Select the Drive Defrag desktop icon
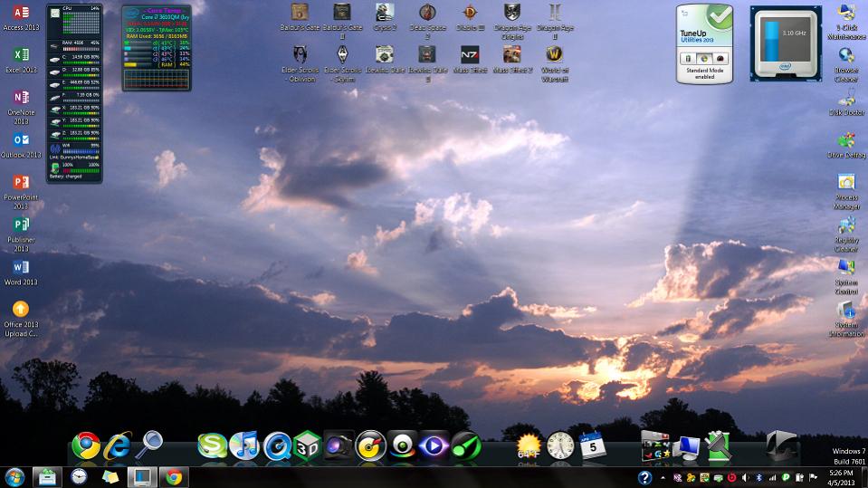The height and width of the screenshot is (488, 868). pos(846,145)
